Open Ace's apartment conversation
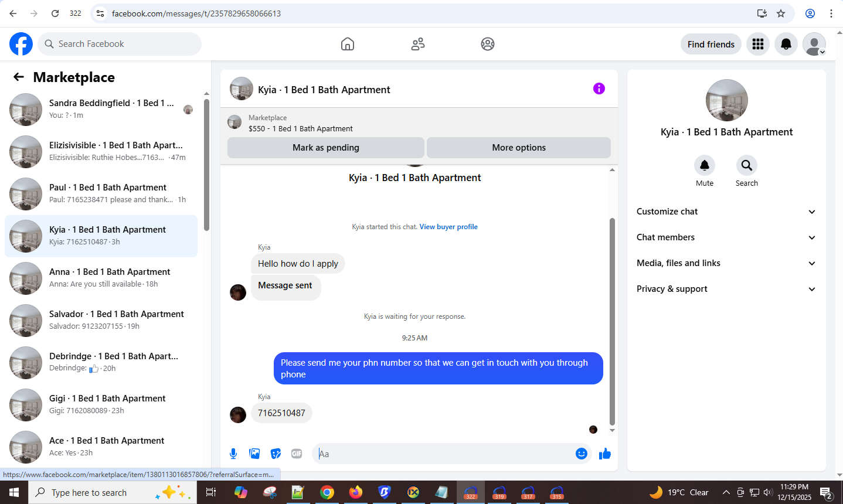Image resolution: width=843 pixels, height=504 pixels. (x=101, y=447)
